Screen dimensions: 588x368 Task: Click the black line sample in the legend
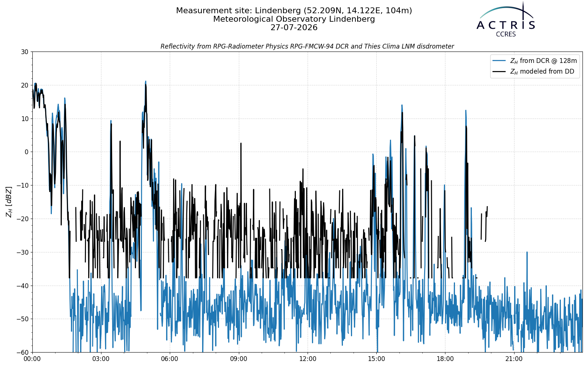coord(499,71)
